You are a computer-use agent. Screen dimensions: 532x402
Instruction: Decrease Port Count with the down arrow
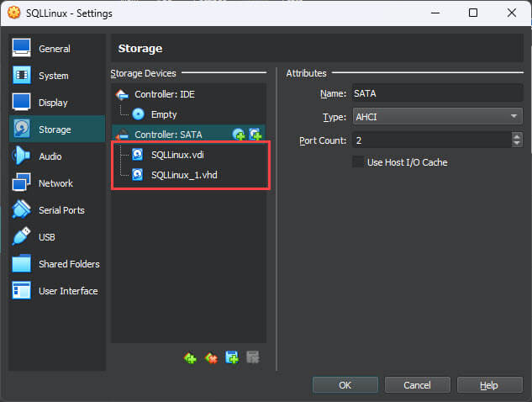516,144
